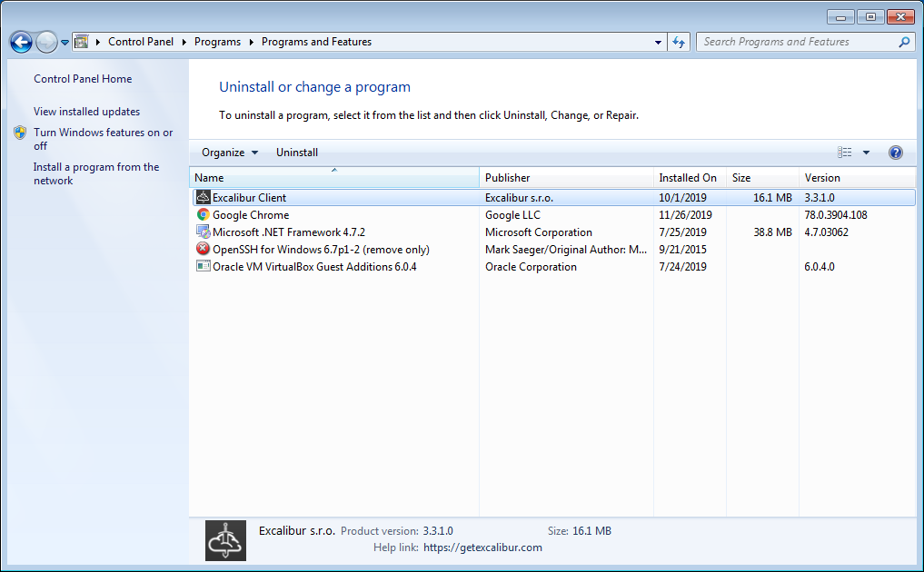Go back with the Back arrow button
This screenshot has width=924, height=572.
[x=21, y=42]
